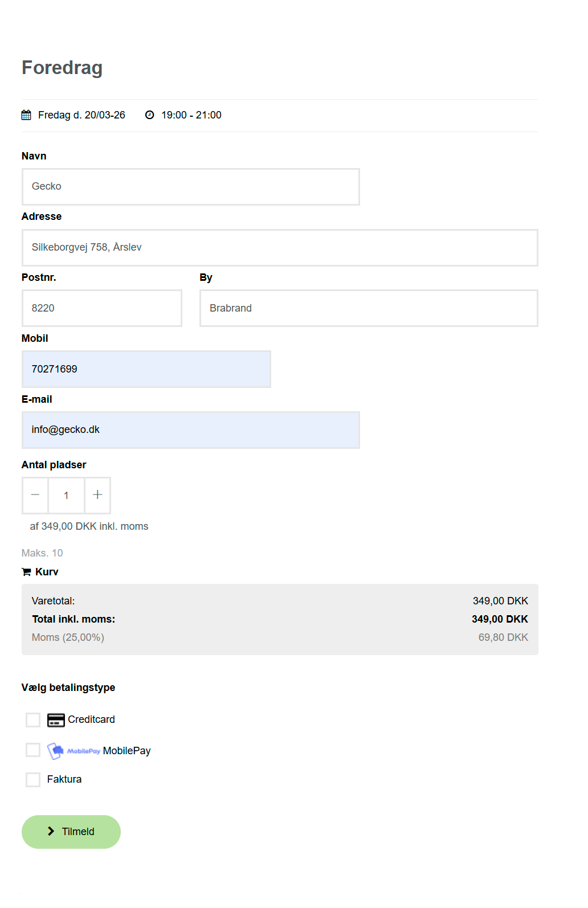Select the Mobil phone number field
588x908 pixels.
point(146,369)
